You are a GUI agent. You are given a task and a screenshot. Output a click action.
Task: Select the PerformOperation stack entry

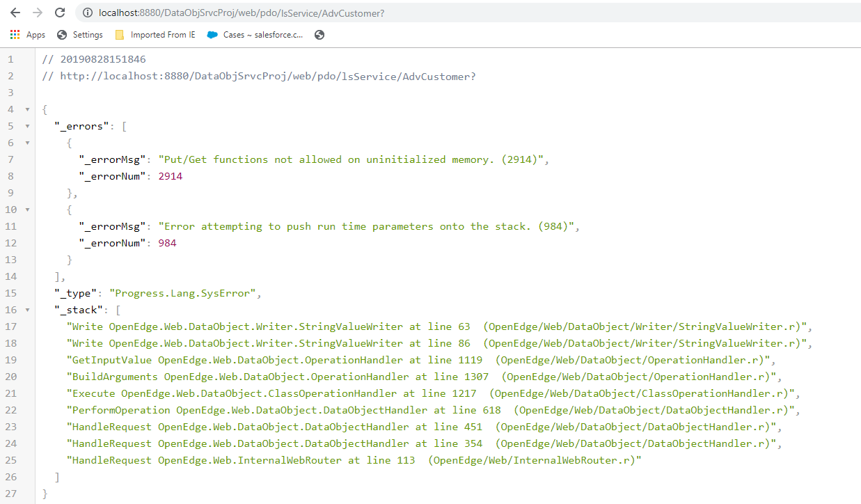pos(431,410)
